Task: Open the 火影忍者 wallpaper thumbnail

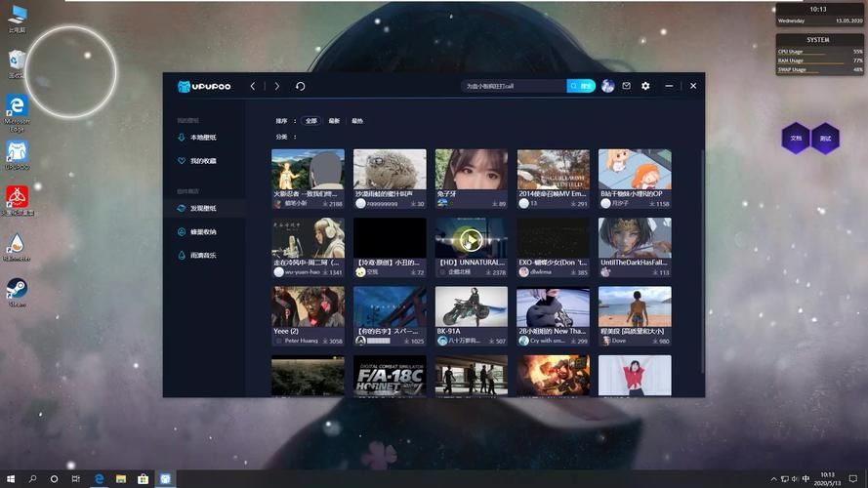Action: pyautogui.click(x=308, y=169)
